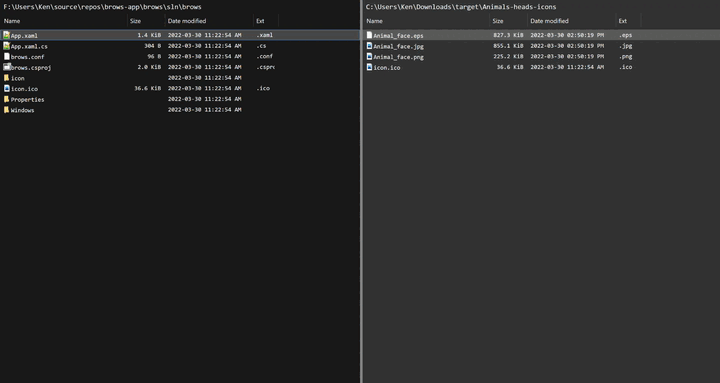
Task: Select the Properties folder name
Action: [28, 99]
